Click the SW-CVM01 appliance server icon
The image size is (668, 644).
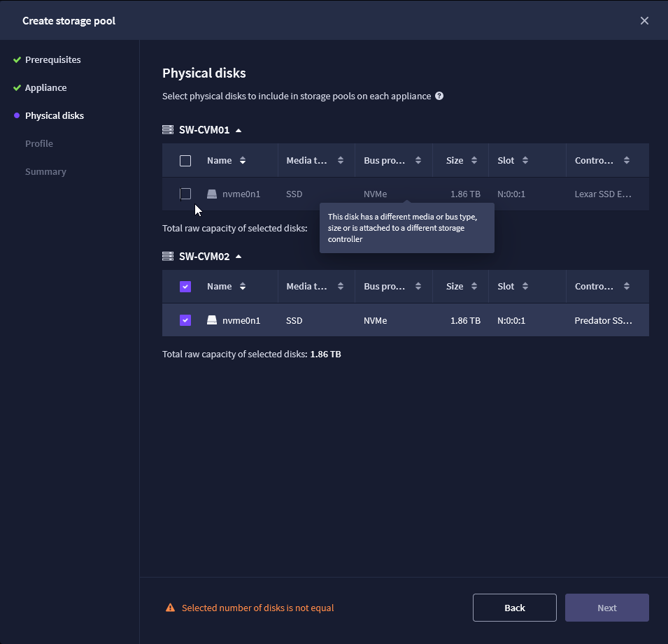click(168, 129)
